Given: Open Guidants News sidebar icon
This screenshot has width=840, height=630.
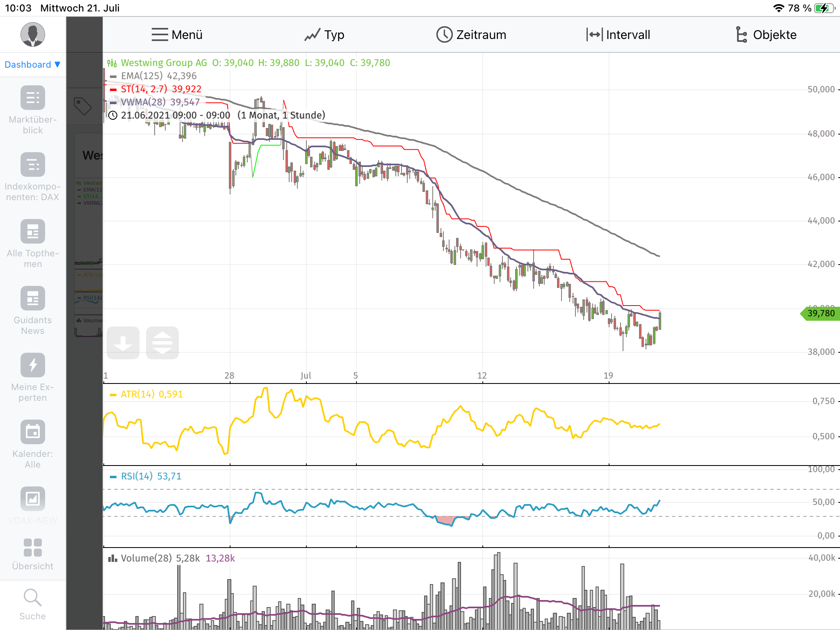Looking at the screenshot, I should (x=32, y=299).
